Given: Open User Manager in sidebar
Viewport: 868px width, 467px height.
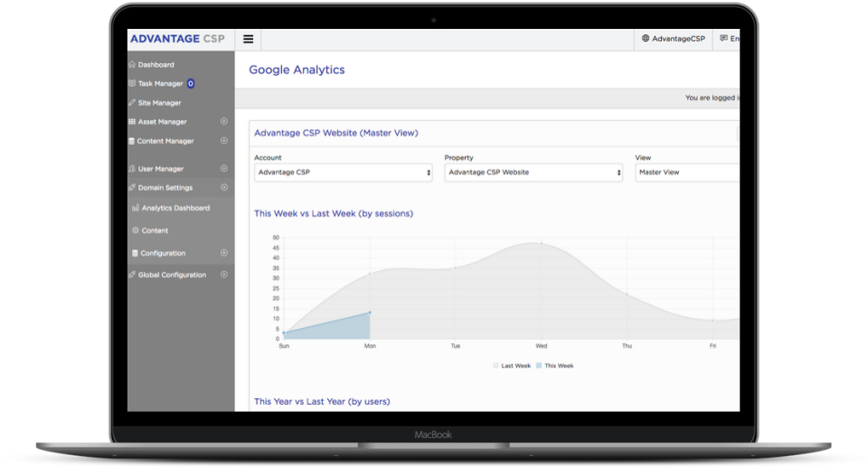Looking at the screenshot, I should pos(161,169).
